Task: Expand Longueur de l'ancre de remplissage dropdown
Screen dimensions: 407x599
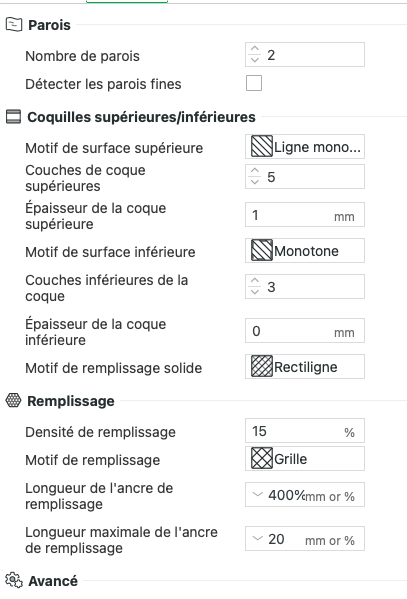Action: pyautogui.click(x=258, y=495)
